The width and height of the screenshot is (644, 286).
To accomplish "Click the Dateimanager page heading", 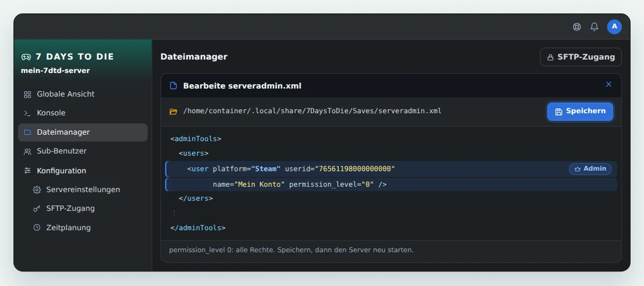I will click(194, 56).
